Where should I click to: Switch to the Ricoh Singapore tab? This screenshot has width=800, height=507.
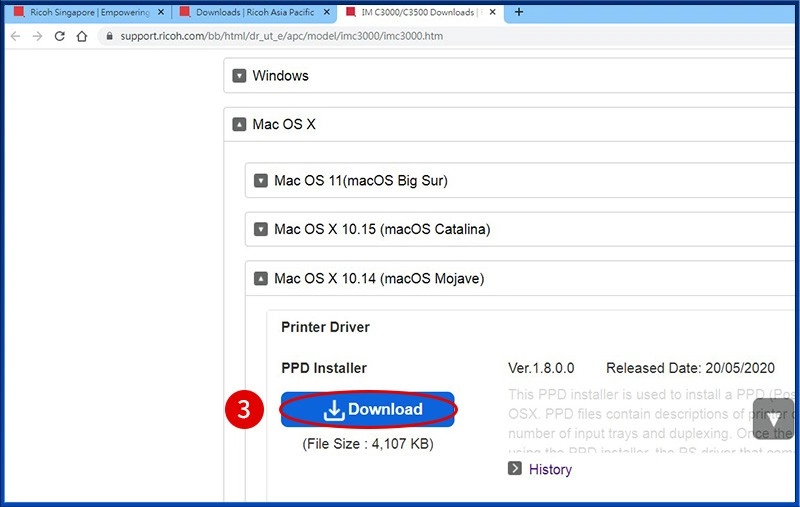(85, 13)
